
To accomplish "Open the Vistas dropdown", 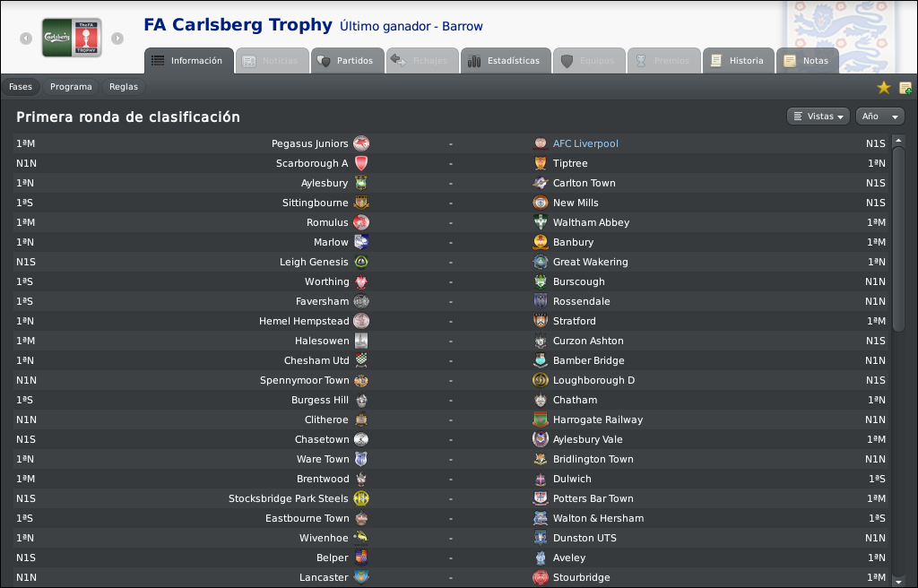I will [818, 117].
